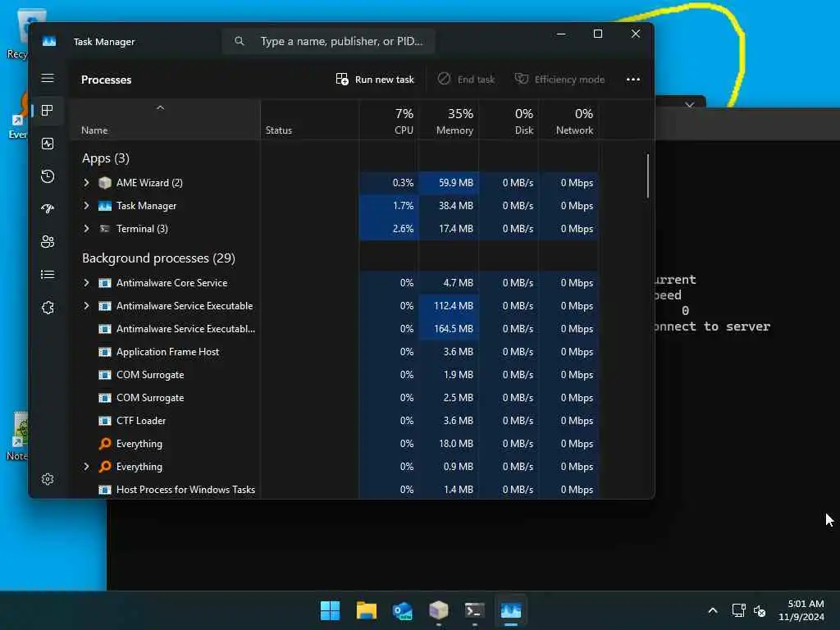Image resolution: width=840 pixels, height=630 pixels.
Task: Open App history page in sidebar
Action: 48,176
